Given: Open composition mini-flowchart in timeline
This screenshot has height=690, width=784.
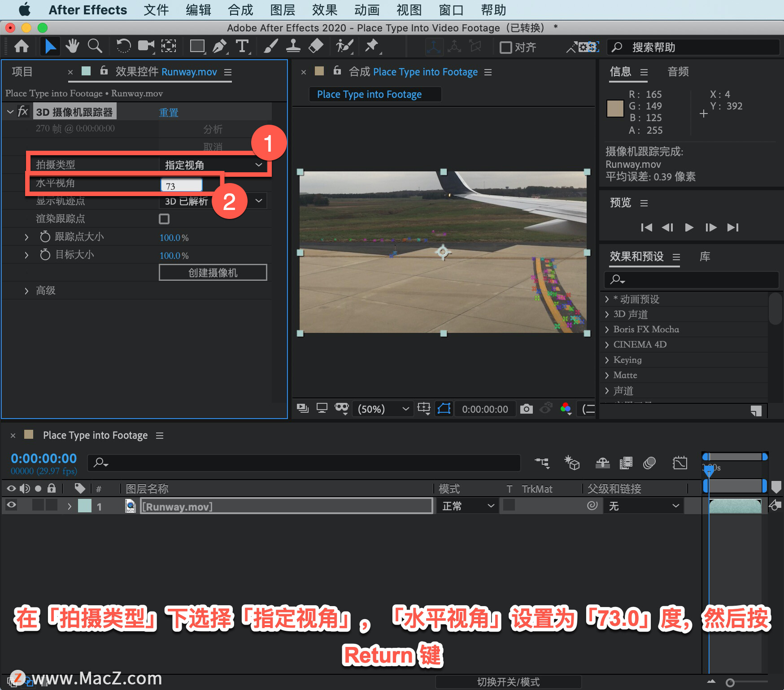Looking at the screenshot, I should coord(542,463).
